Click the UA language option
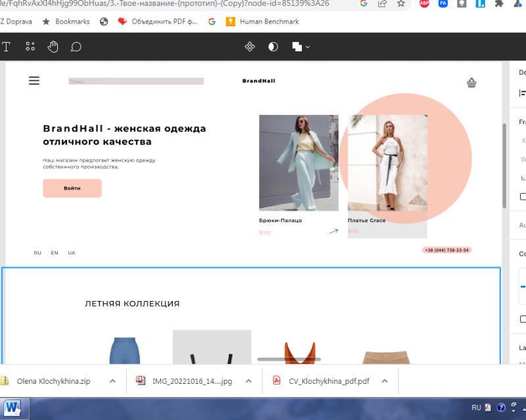526x420 pixels. point(72,253)
